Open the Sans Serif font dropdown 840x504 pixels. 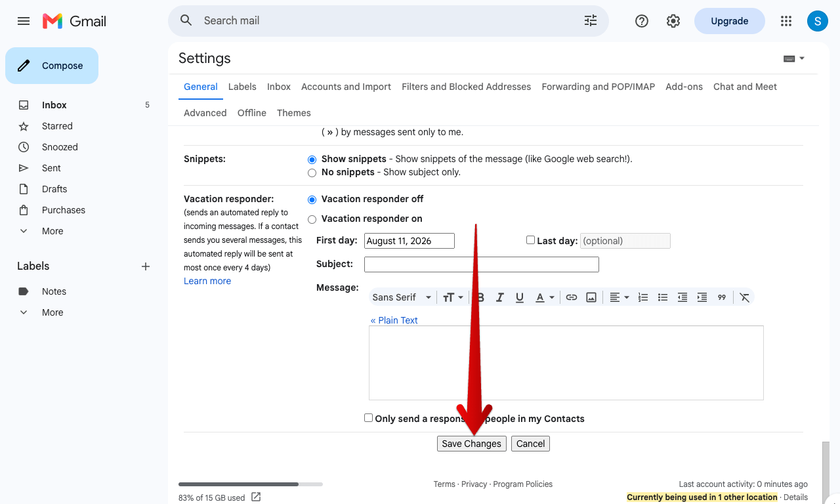coord(402,297)
